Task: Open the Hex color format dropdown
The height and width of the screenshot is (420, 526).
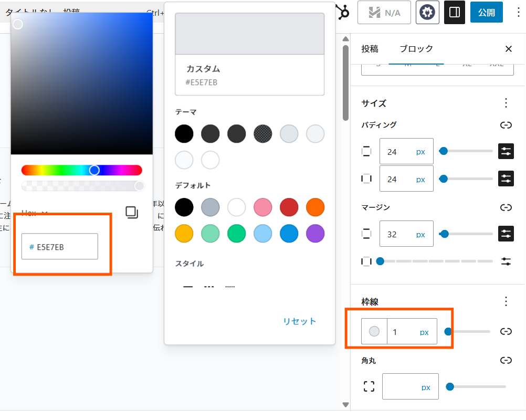Action: click(x=35, y=213)
